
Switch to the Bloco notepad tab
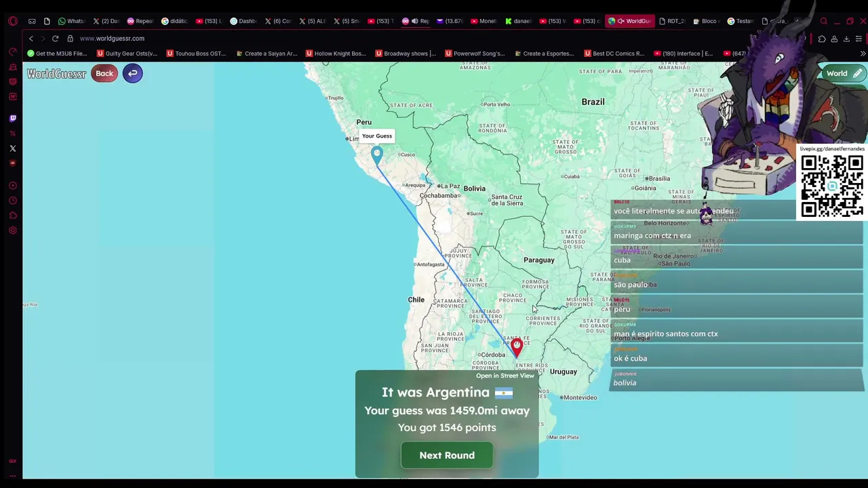pos(706,21)
